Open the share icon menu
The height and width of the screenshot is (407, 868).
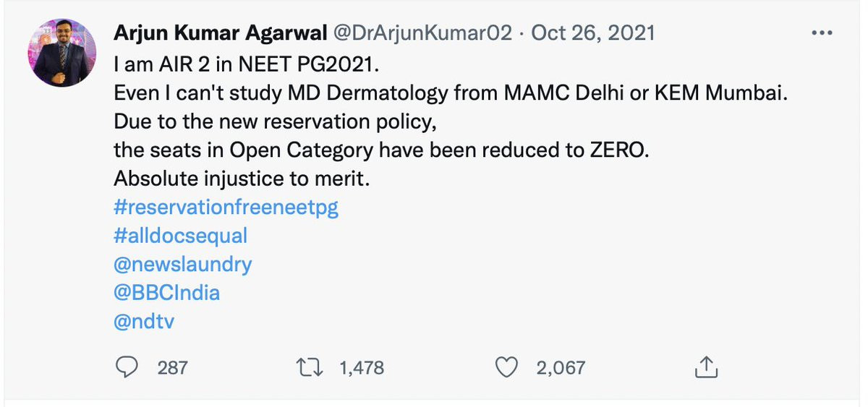click(x=704, y=367)
